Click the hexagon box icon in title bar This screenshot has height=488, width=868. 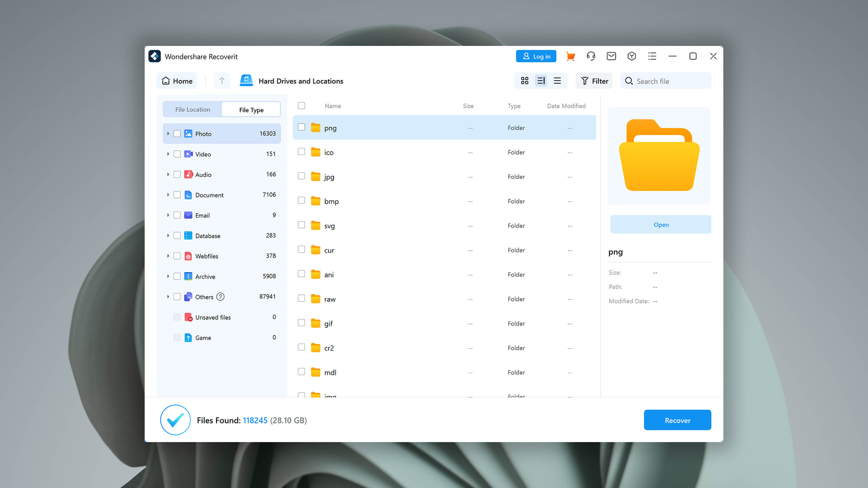pos(632,56)
